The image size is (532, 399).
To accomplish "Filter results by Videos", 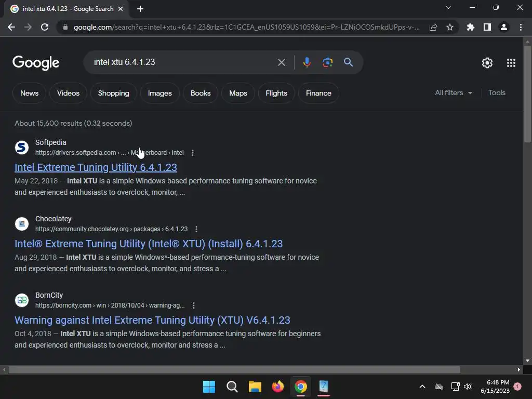I will coord(68,93).
